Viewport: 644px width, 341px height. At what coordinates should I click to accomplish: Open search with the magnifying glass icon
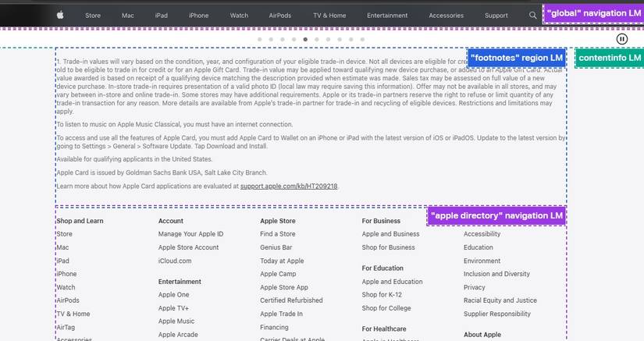[532, 15]
